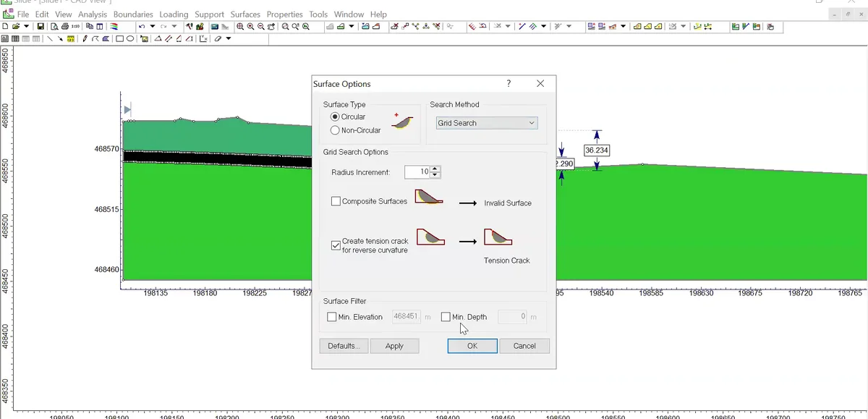The height and width of the screenshot is (419, 868).
Task: Enable the Min. Depth filter checkbox
Action: click(446, 317)
